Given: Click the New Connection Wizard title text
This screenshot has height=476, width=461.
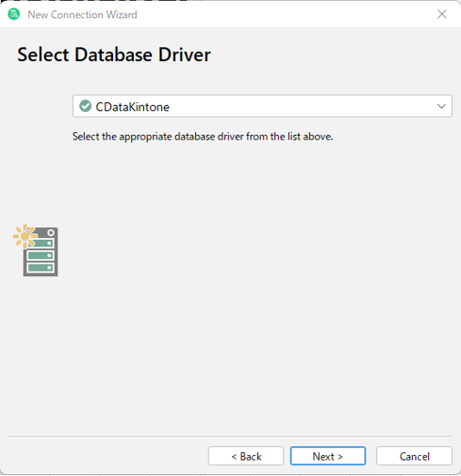Looking at the screenshot, I should pos(82,15).
